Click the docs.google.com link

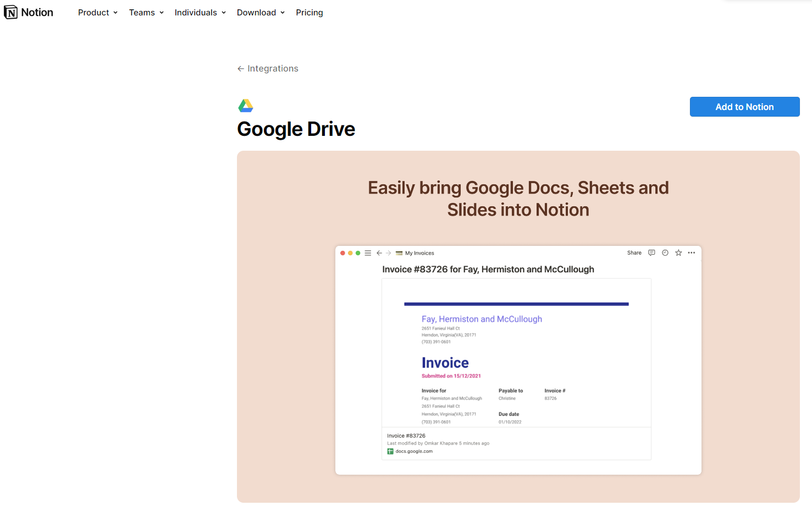[x=414, y=452]
